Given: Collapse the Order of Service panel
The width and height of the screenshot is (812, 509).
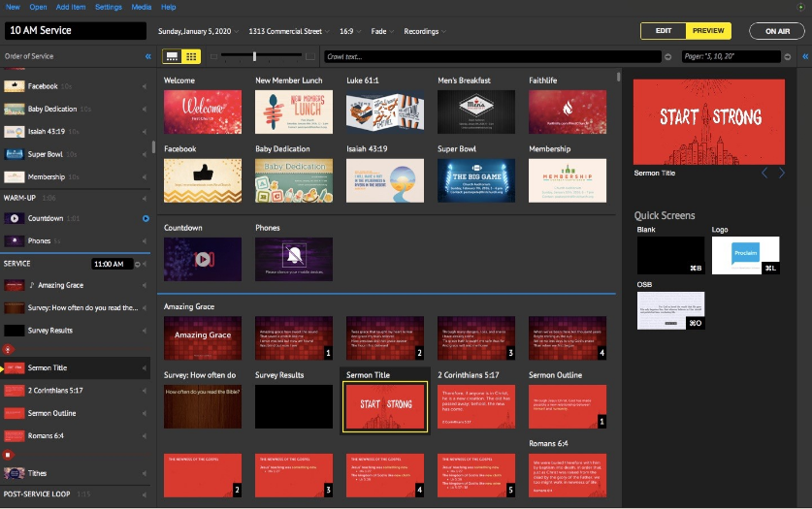Looking at the screenshot, I should pos(148,56).
